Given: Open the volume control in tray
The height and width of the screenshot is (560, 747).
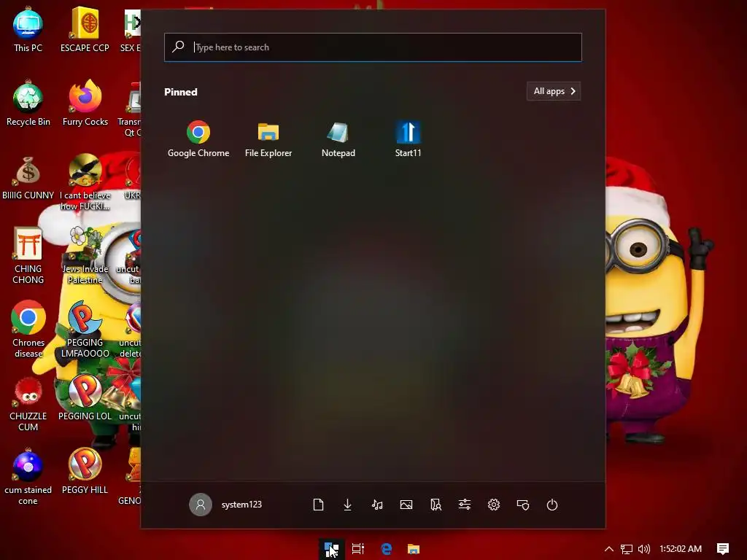Looking at the screenshot, I should pos(643,549).
